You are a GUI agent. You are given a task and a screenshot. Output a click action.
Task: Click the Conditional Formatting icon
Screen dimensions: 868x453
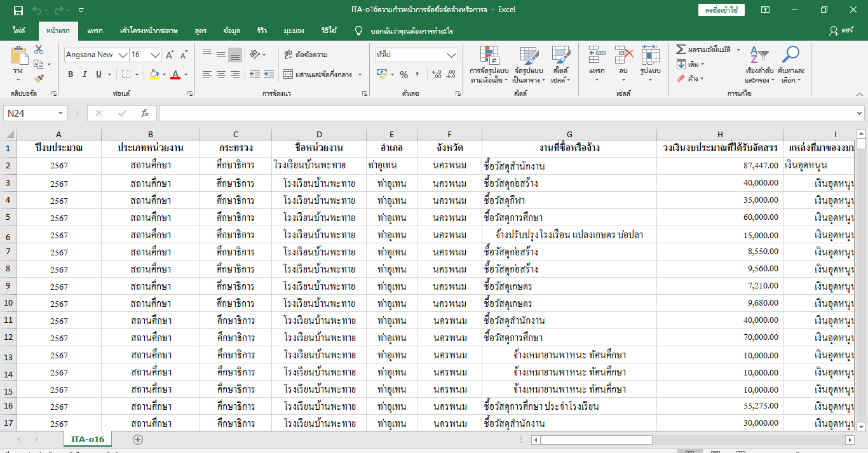click(489, 65)
